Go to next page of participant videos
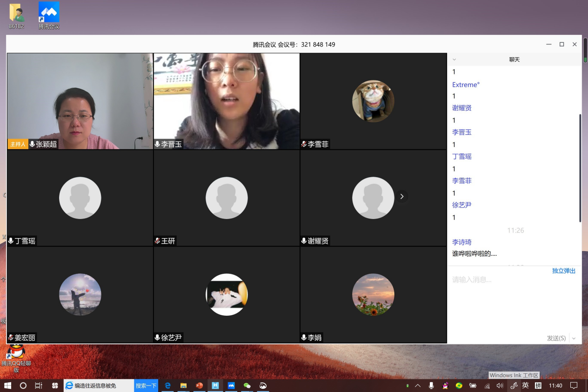 [402, 196]
